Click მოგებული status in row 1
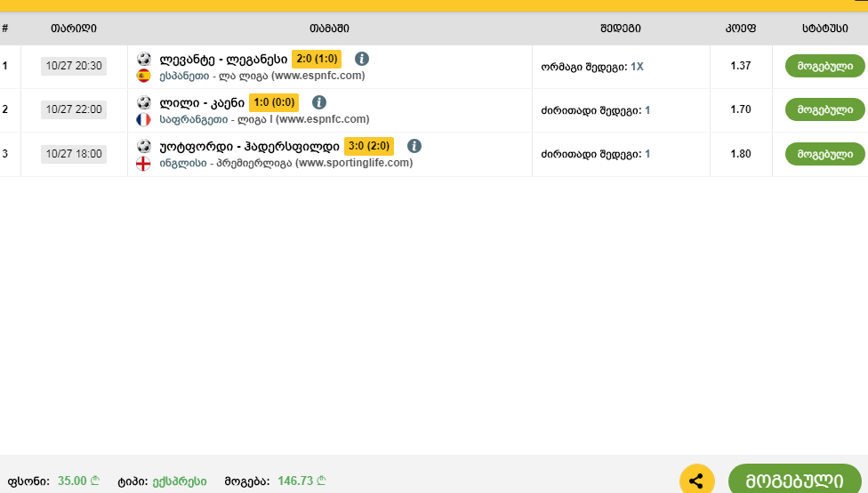868x493 pixels. (x=824, y=66)
